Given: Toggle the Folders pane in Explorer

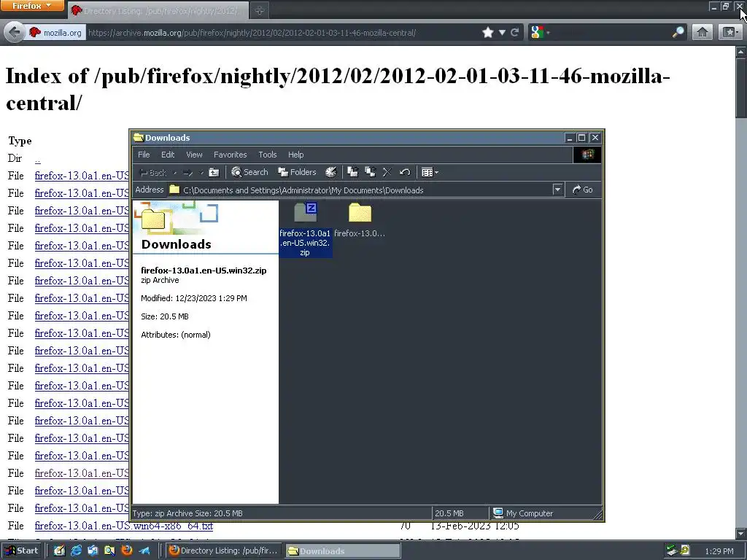Looking at the screenshot, I should [298, 172].
